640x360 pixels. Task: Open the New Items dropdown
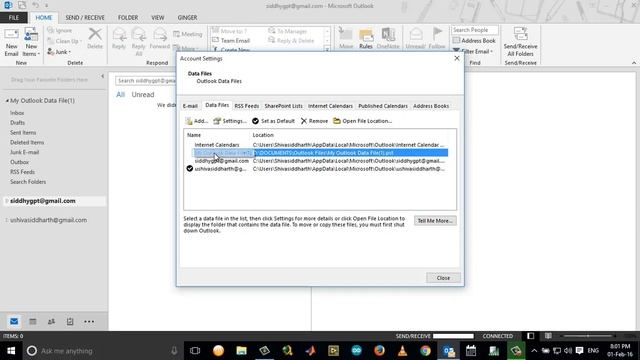pos(31,41)
